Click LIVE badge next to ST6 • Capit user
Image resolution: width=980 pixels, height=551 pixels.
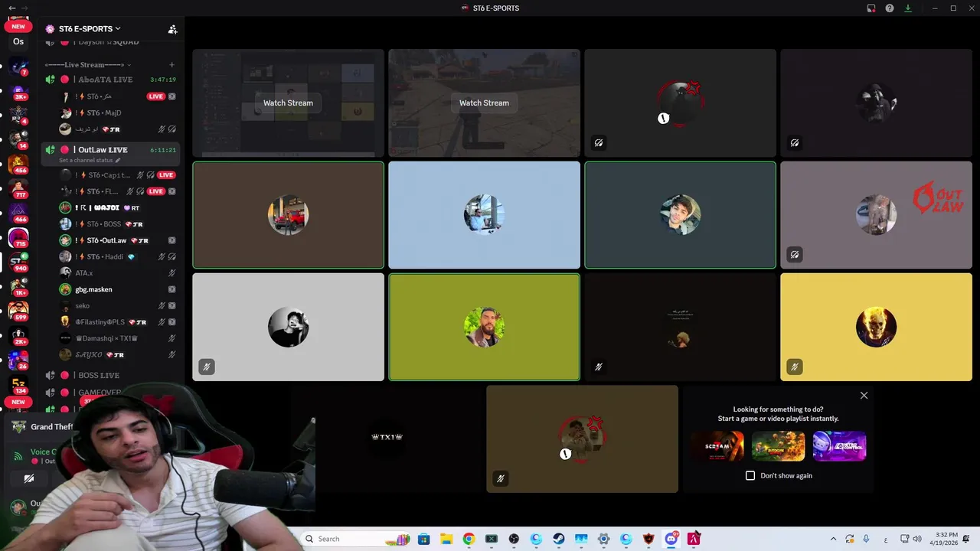[166, 175]
